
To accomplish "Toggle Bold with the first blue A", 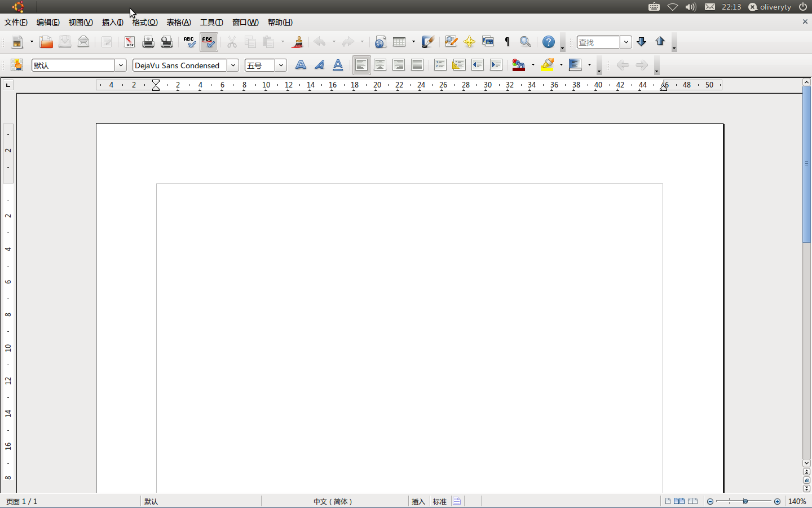I will click(x=301, y=65).
